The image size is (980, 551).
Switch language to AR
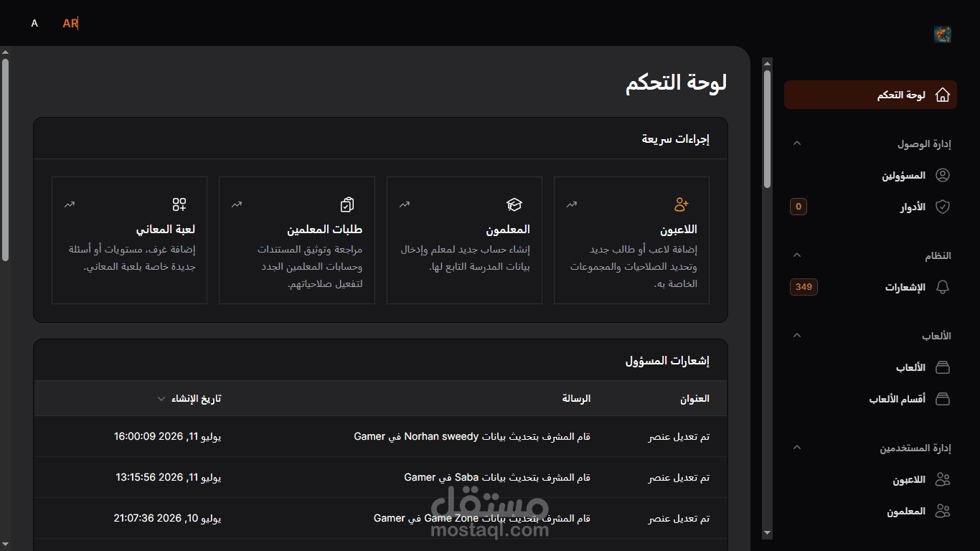(x=70, y=23)
